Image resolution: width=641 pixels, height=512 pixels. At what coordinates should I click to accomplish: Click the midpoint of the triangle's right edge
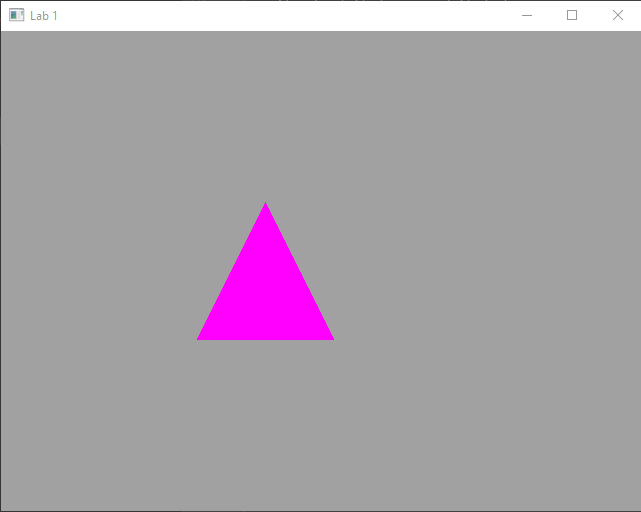click(x=298, y=271)
